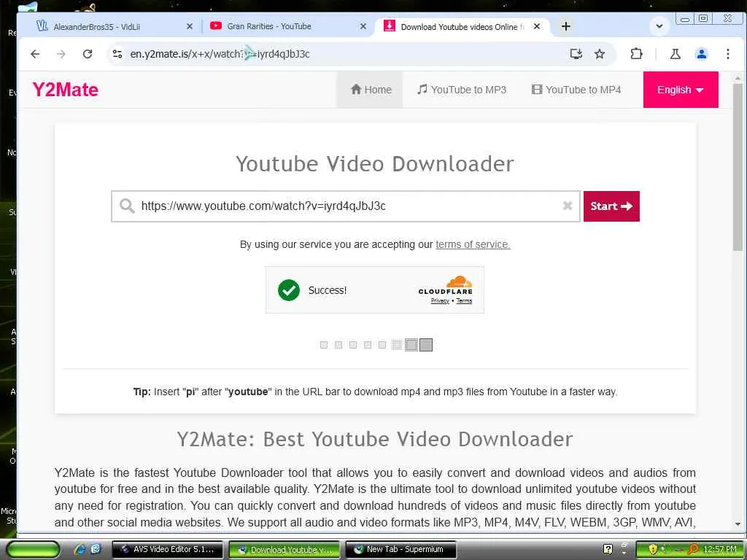
Task: Click the taskbar help question mark icon
Action: point(608,550)
